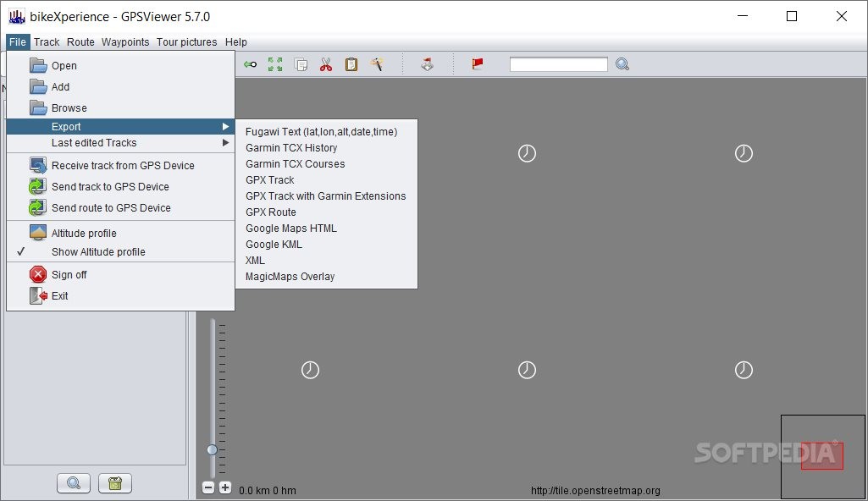This screenshot has width=868, height=501.
Task: Close the GPSViewer window
Action: click(842, 17)
